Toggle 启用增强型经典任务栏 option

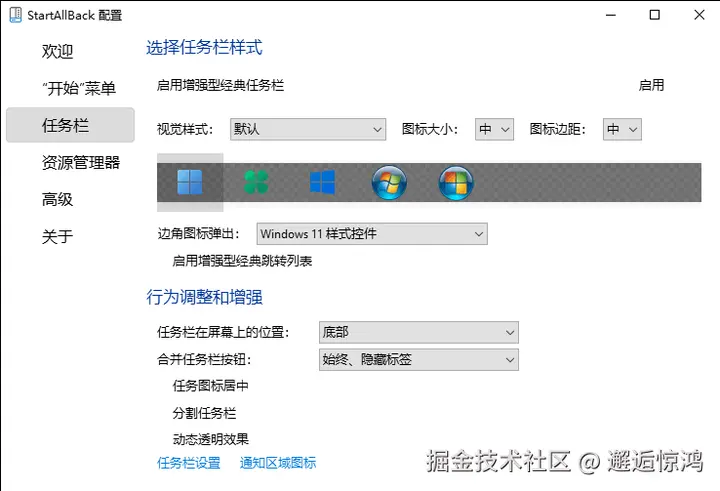pyautogui.click(x=220, y=85)
